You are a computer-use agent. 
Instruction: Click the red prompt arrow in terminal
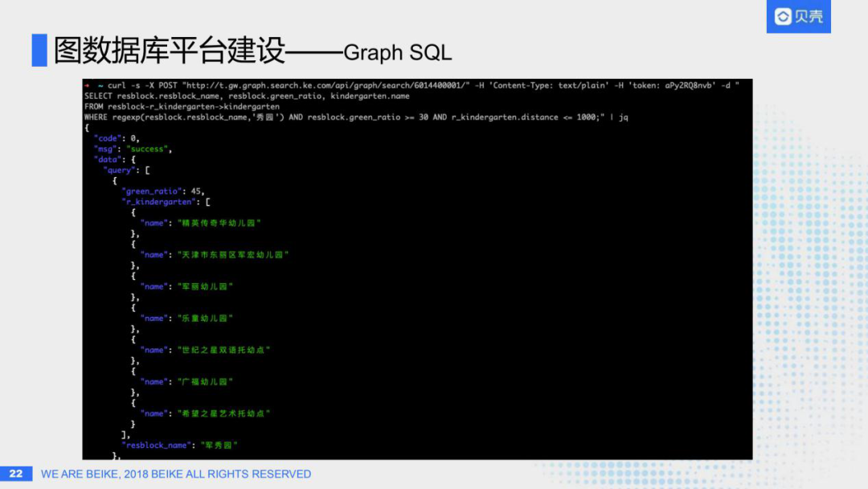[x=87, y=85]
